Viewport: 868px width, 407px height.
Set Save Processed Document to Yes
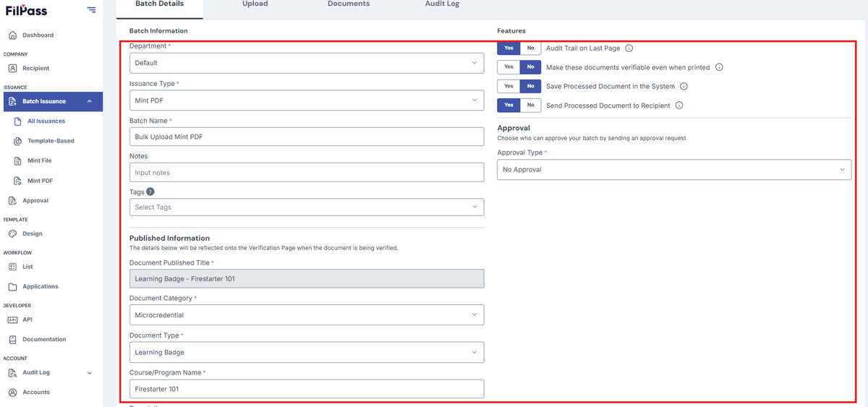(x=509, y=86)
